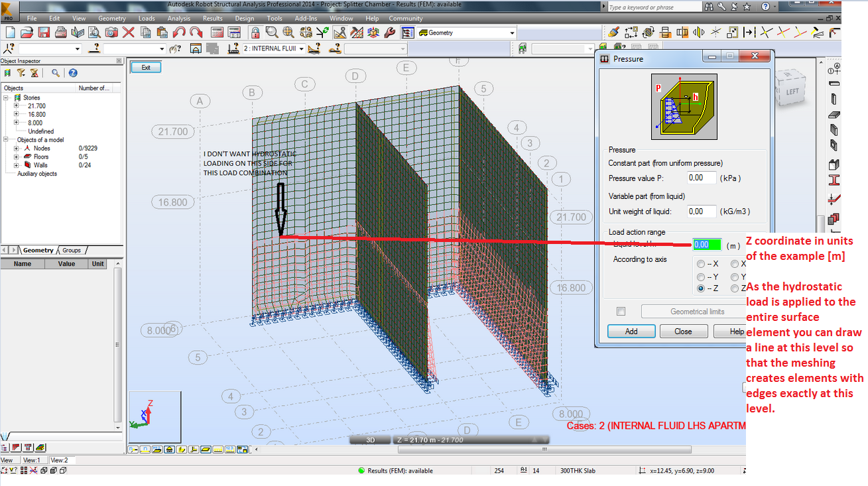
Task: Open Object Inspector help question mark icon
Action: point(73,73)
